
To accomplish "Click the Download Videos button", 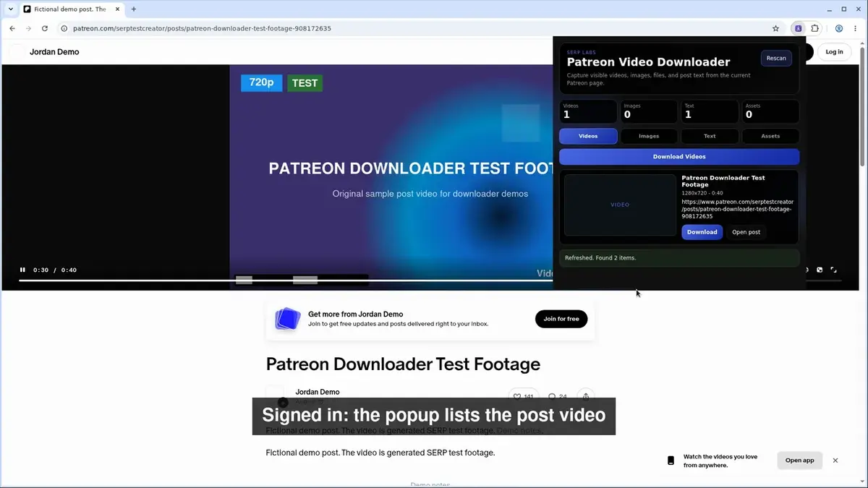I will pyautogui.click(x=679, y=156).
